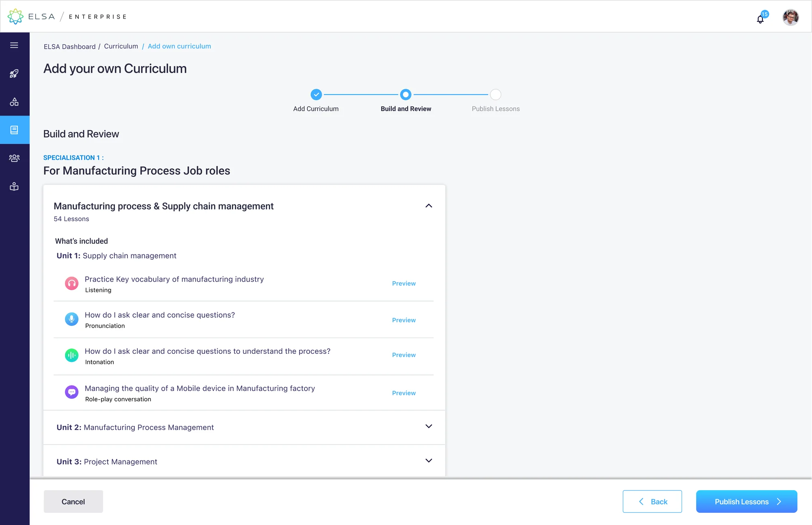
Task: Collapse Manufacturing process & Supply chain section
Action: click(x=429, y=206)
